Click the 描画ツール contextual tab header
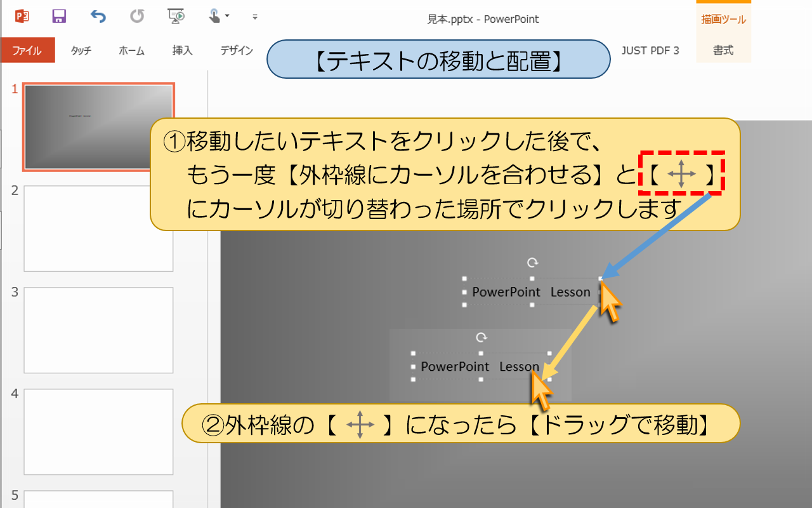This screenshot has width=812, height=508. click(723, 19)
